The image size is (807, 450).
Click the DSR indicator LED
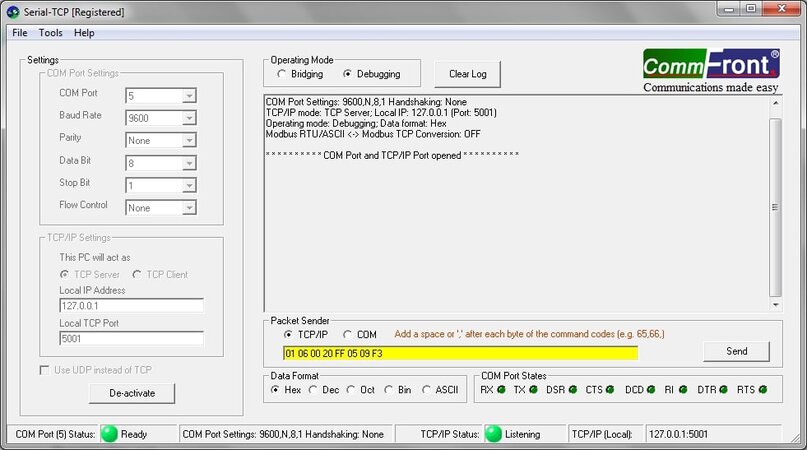coord(572,390)
